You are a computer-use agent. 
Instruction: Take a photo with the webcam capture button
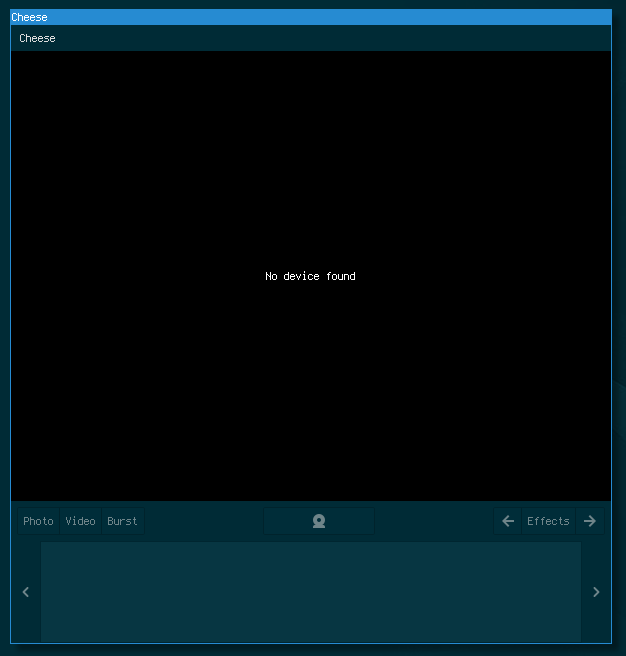[318, 521]
